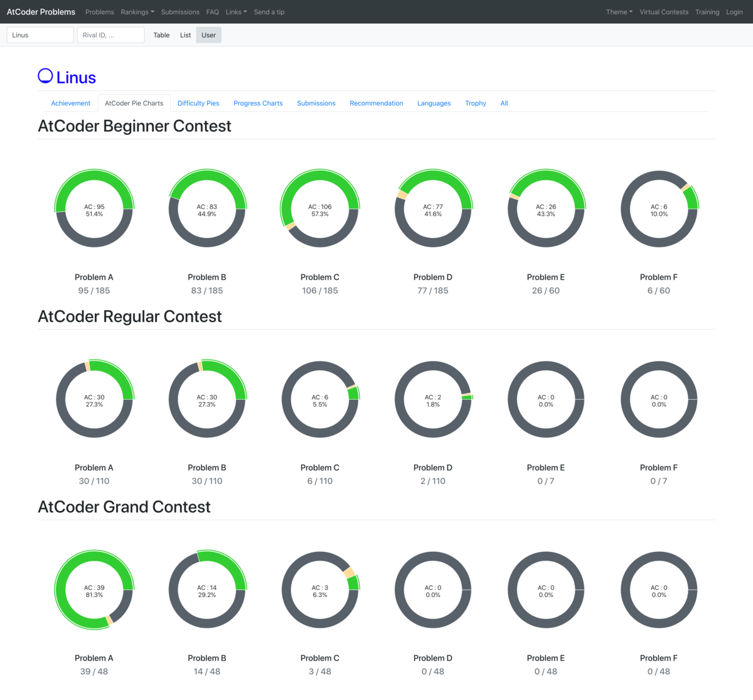Click the AtCoder Beginner Contest heading

[134, 126]
